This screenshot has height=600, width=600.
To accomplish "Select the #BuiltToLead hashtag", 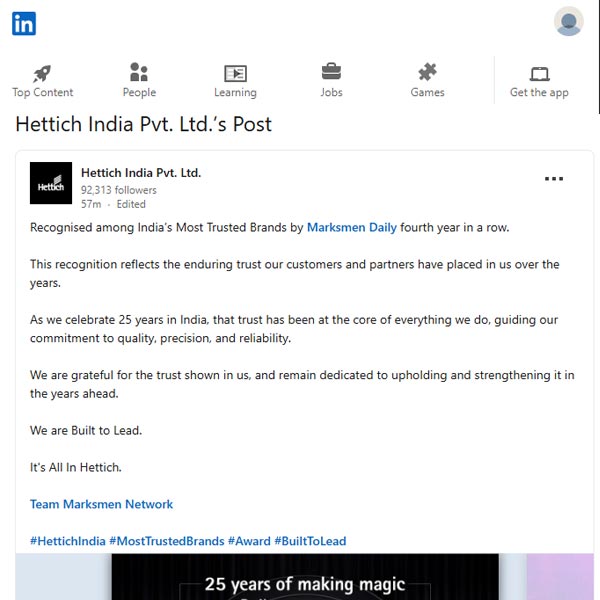I will coord(310,541).
